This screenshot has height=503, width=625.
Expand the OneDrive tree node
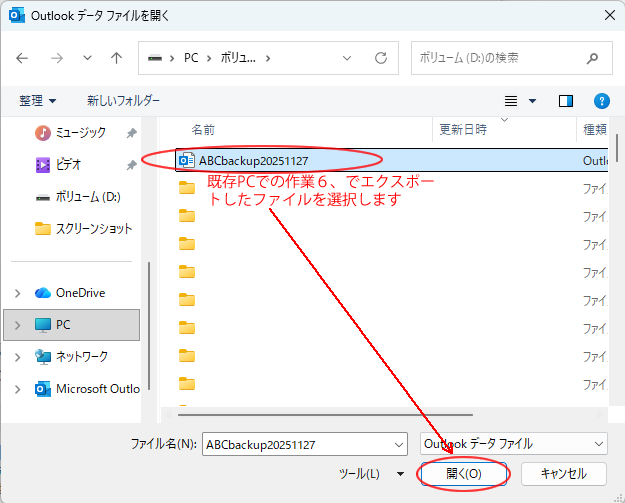[x=18, y=293]
